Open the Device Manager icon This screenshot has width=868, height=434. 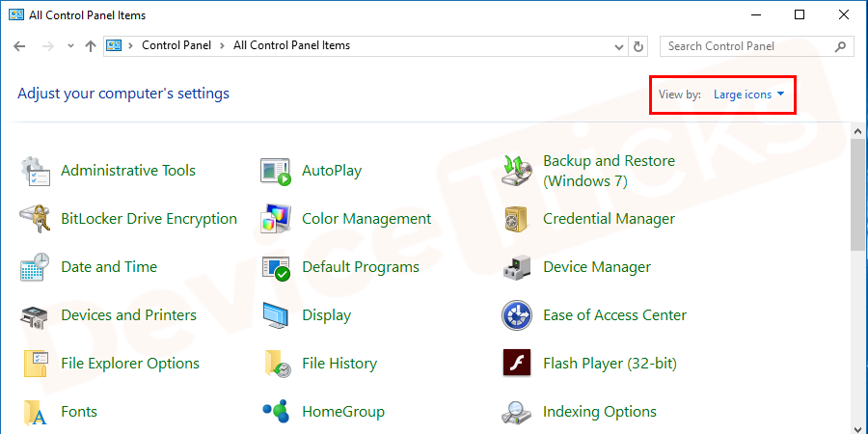tap(518, 267)
